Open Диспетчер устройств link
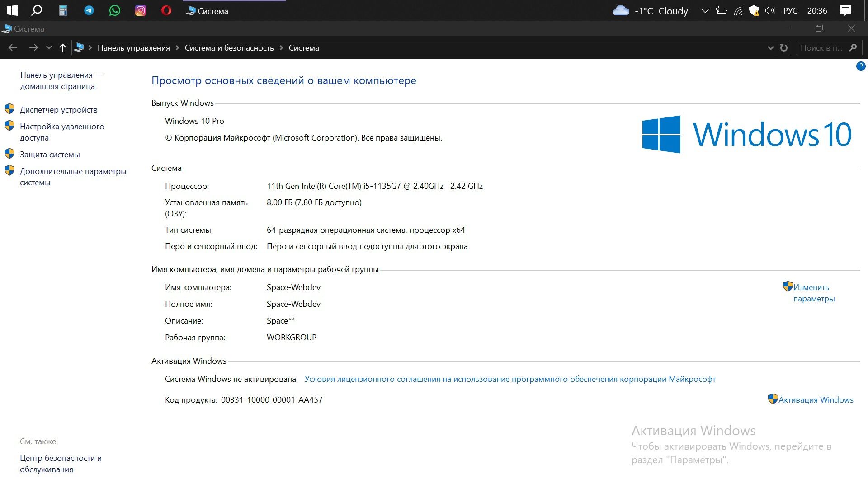The height and width of the screenshot is (488, 868). click(58, 110)
